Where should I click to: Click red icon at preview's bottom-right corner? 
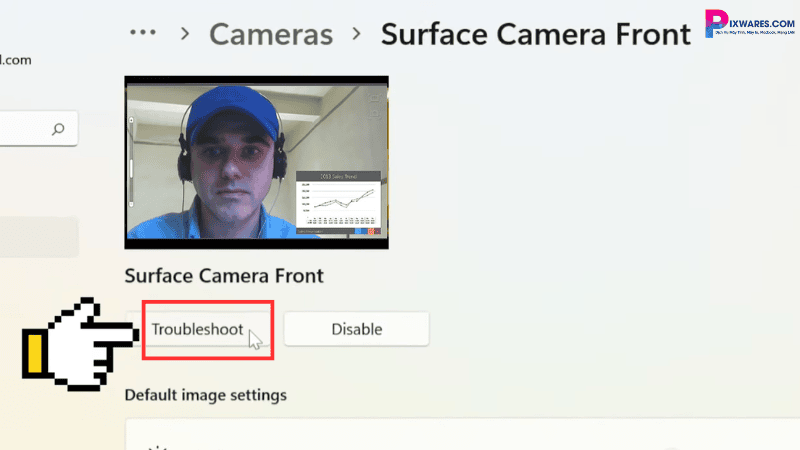point(372,231)
